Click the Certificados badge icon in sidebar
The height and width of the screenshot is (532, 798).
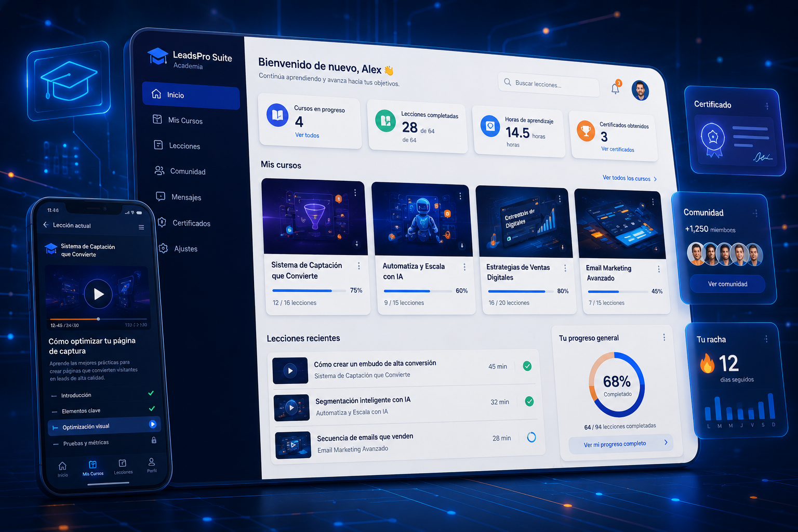(x=162, y=222)
